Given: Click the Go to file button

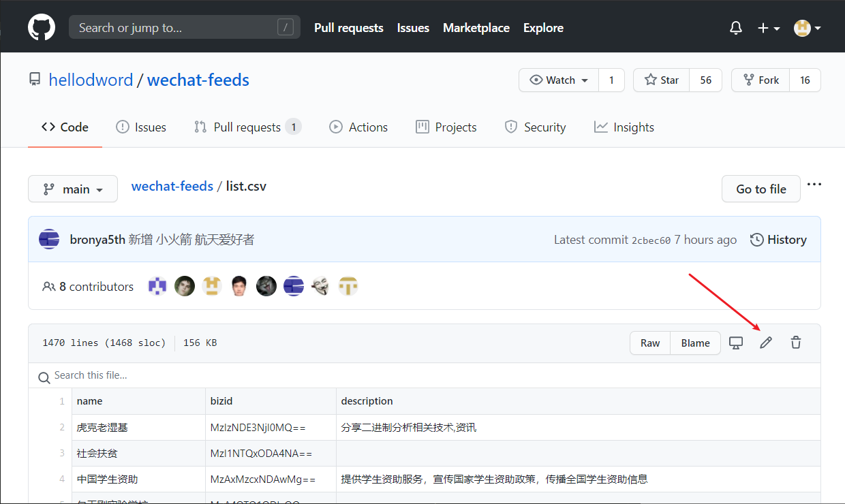Looking at the screenshot, I should point(761,189).
